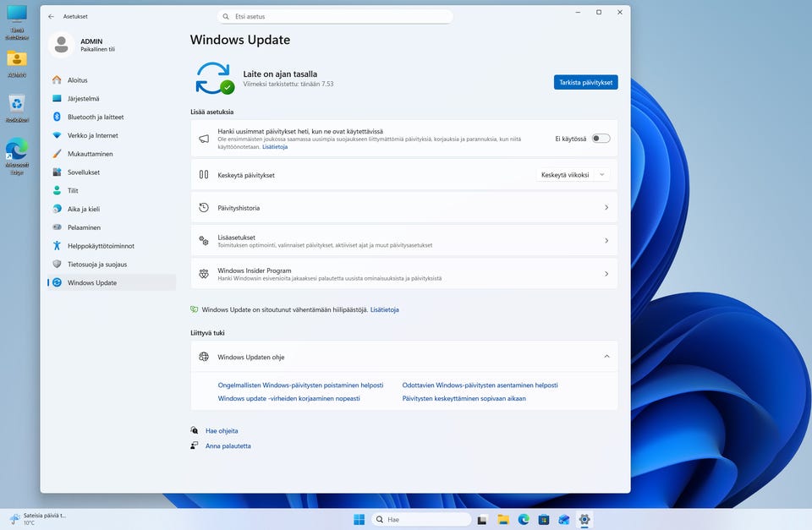The width and height of the screenshot is (812, 530).
Task: Click the accessibility icon beside Helppokäyttötoiminnot
Action: (57, 245)
